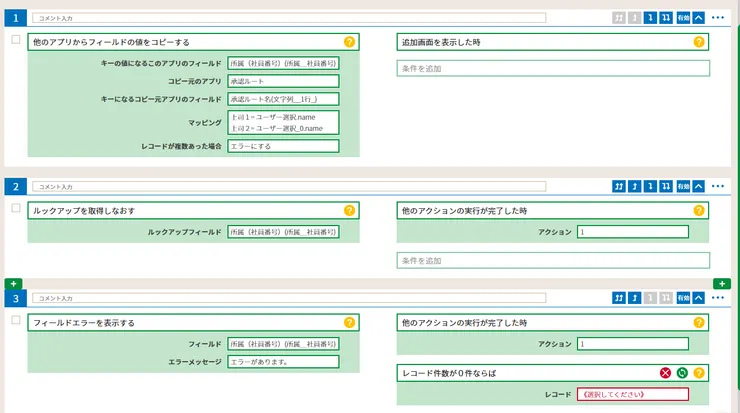
Task: Open the three-dots menu for action 3
Action: (x=718, y=297)
